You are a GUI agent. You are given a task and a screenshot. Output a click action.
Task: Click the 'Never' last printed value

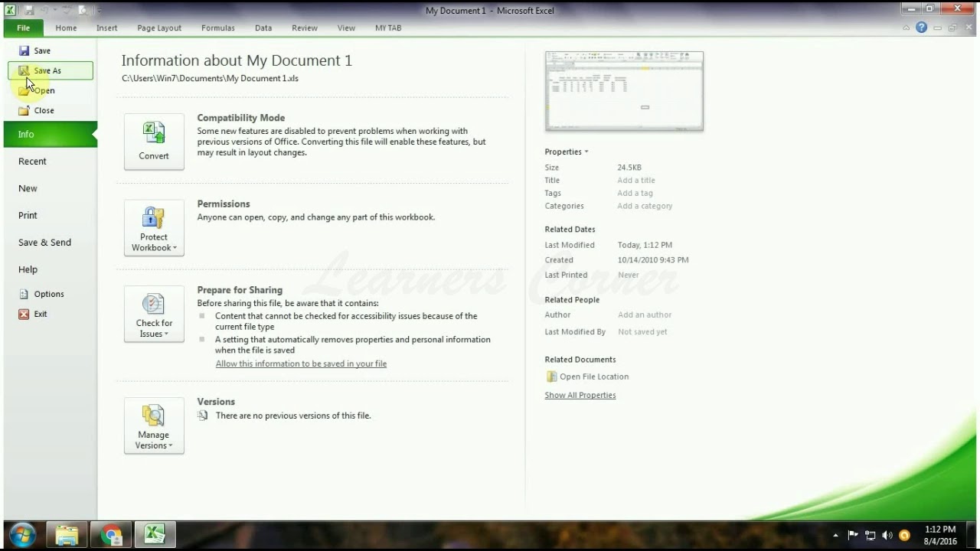pyautogui.click(x=629, y=275)
